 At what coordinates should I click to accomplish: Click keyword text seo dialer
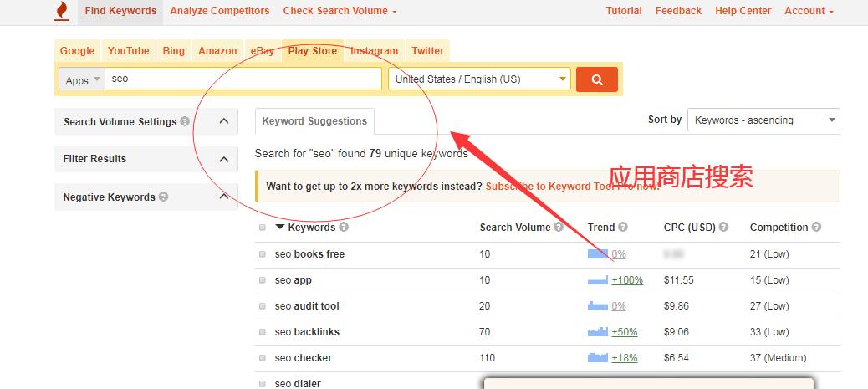click(298, 383)
